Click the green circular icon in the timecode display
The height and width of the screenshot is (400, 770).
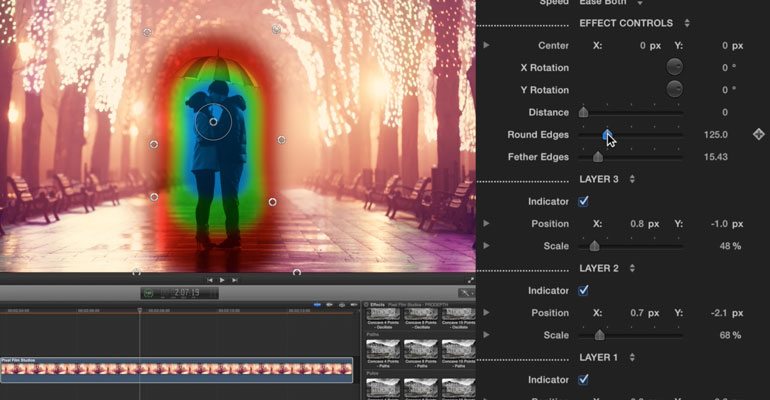[x=148, y=293]
